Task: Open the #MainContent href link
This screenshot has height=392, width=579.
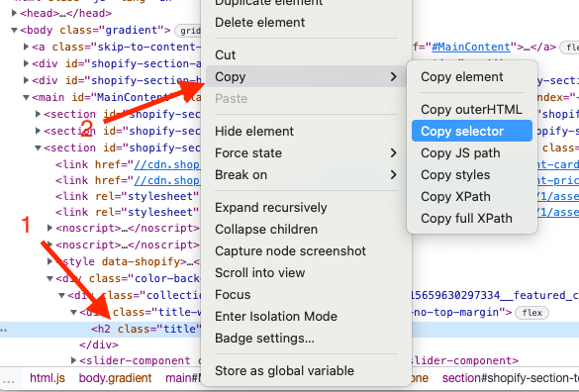Action: click(x=471, y=47)
